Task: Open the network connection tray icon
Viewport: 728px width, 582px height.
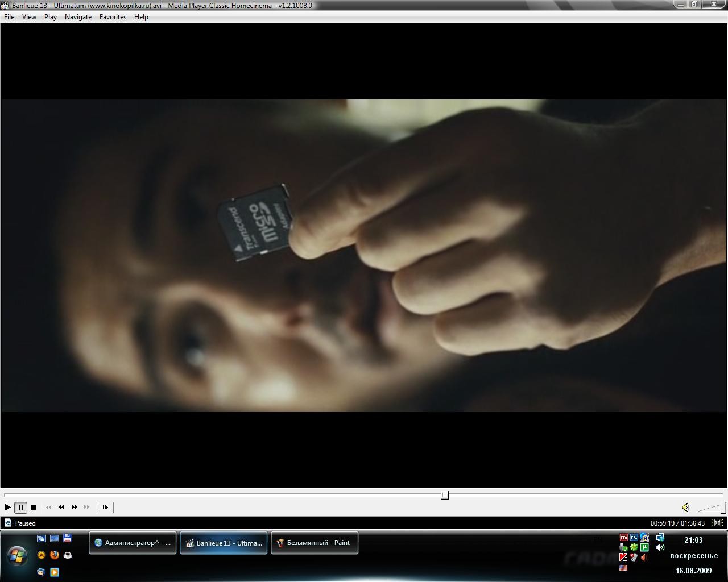Action: 660,537
